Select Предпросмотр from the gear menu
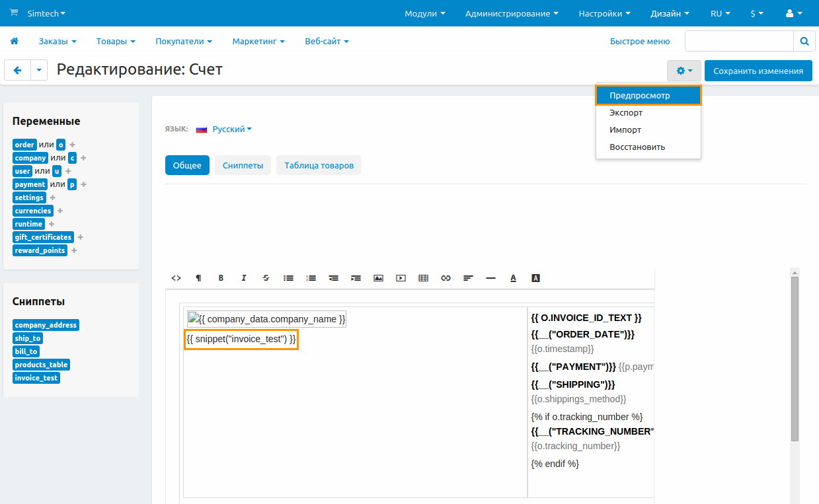819x504 pixels. [x=640, y=96]
